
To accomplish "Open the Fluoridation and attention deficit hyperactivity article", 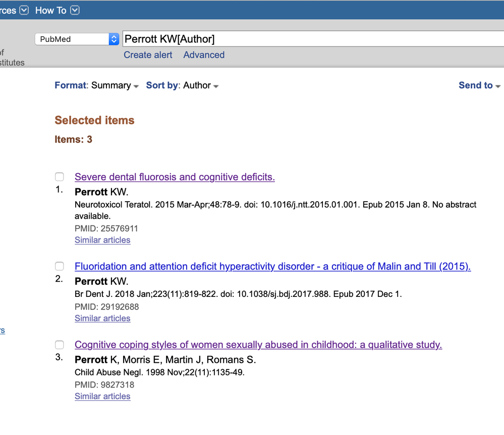I will pyautogui.click(x=272, y=266).
